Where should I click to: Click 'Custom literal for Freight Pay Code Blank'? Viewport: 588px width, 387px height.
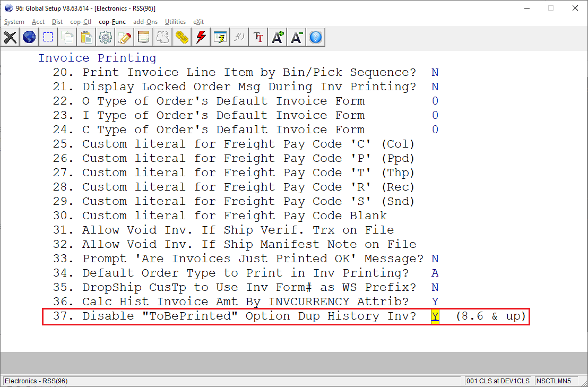[235, 216]
